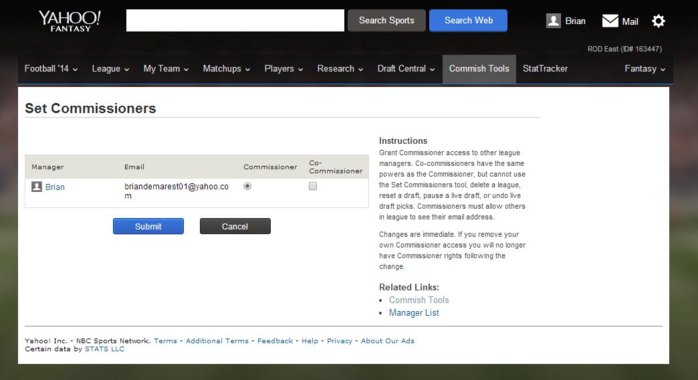Click the manager avatar icon beside Brian
Viewport: 698px width, 380px height.
[37, 187]
